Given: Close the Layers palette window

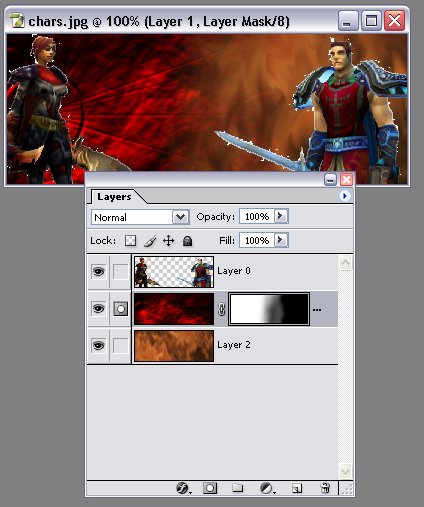Looking at the screenshot, I should tap(346, 180).
